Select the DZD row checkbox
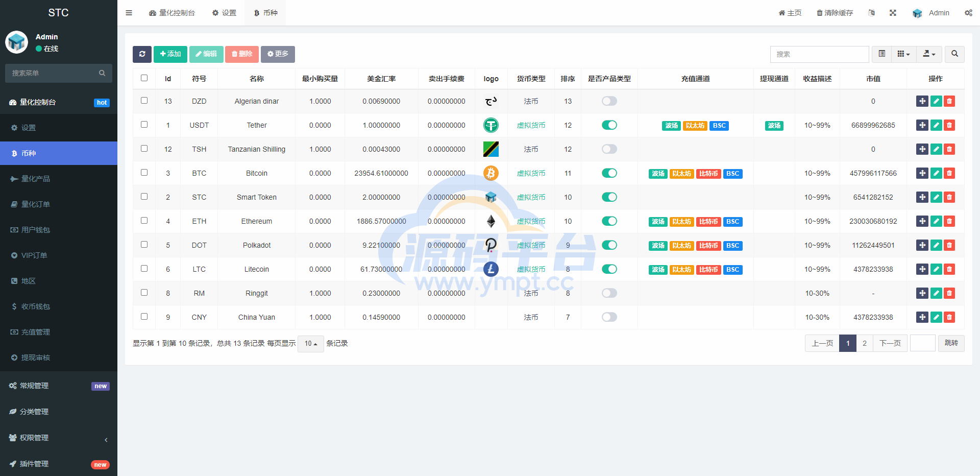This screenshot has height=476, width=980. pyautogui.click(x=144, y=101)
